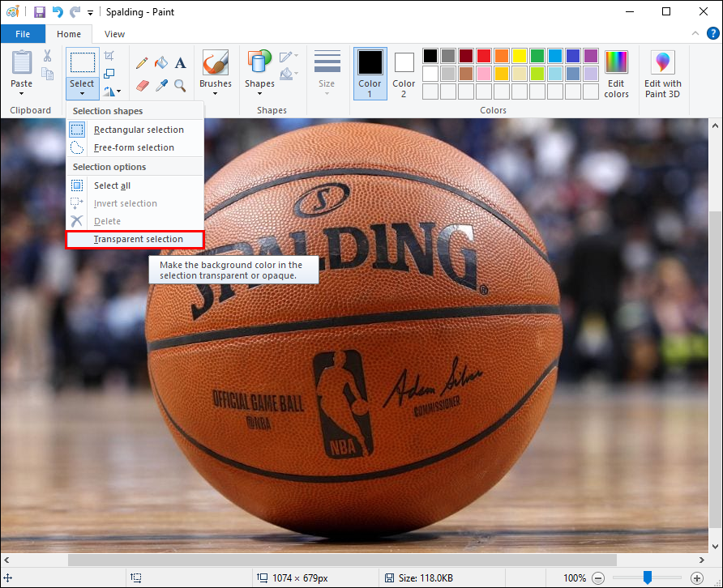723x588 pixels.
Task: Open the Paste dropdown arrow
Action: pos(22,93)
